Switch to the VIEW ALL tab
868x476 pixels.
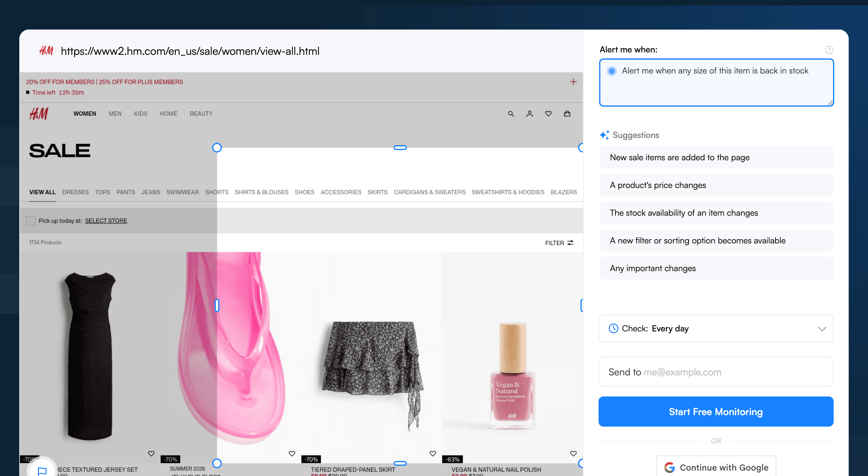(42, 192)
